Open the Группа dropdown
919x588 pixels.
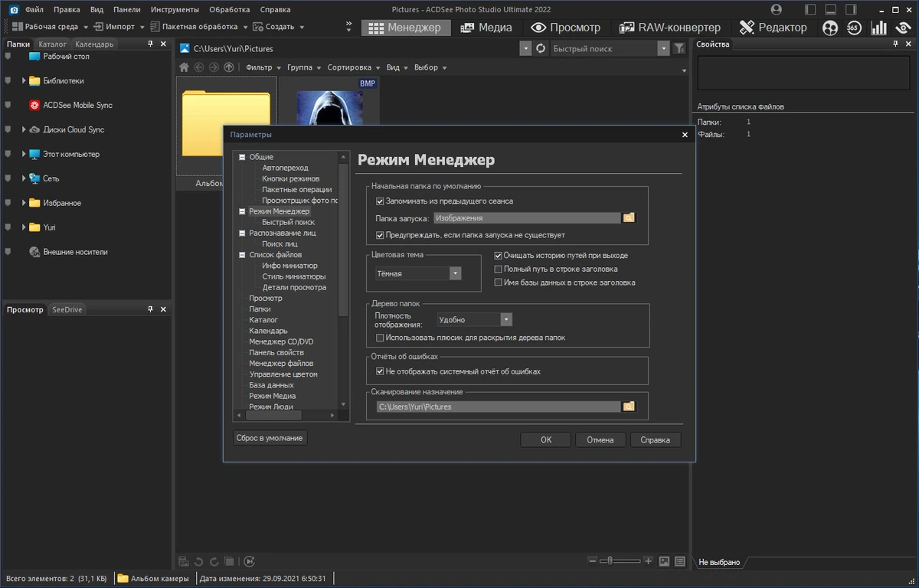tap(303, 67)
